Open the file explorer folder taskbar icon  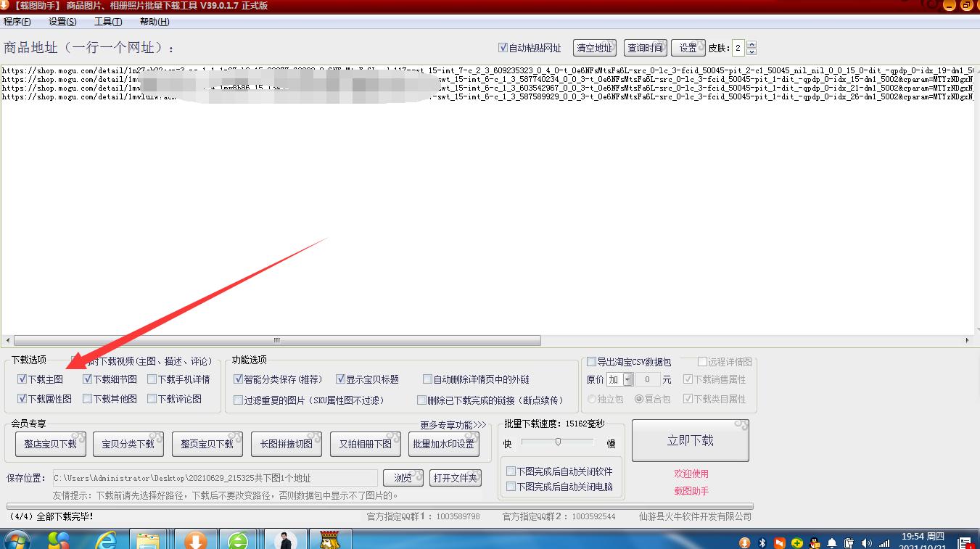click(x=148, y=540)
